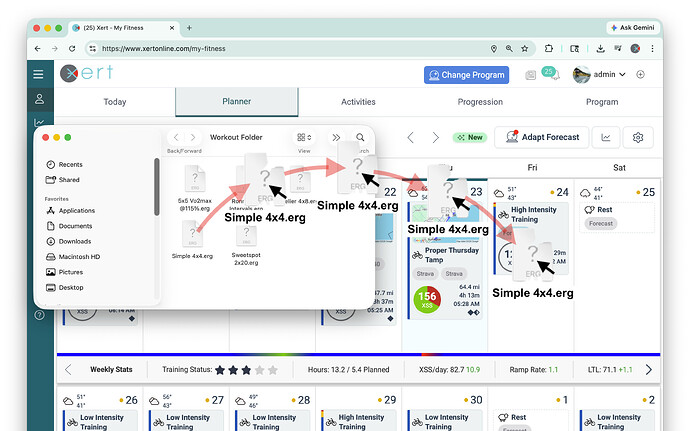Viewport: 690px width, 431px height.
Task: Toggle the New forecast badge
Action: pyautogui.click(x=470, y=137)
